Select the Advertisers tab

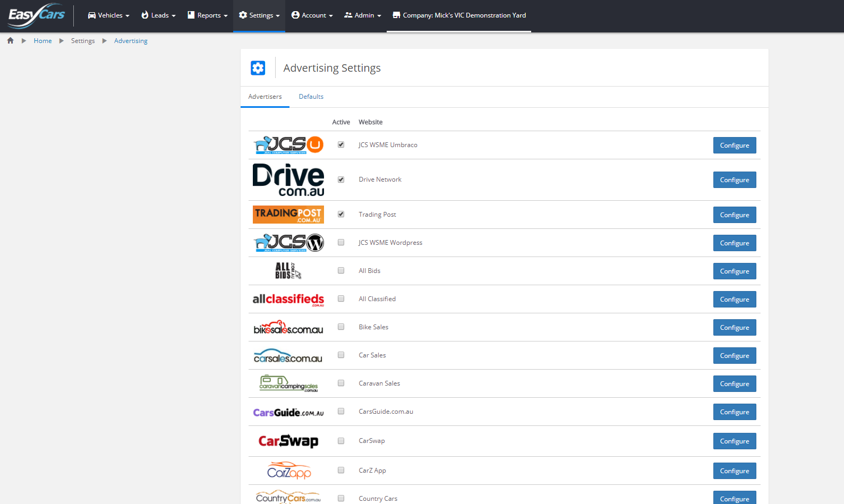265,97
